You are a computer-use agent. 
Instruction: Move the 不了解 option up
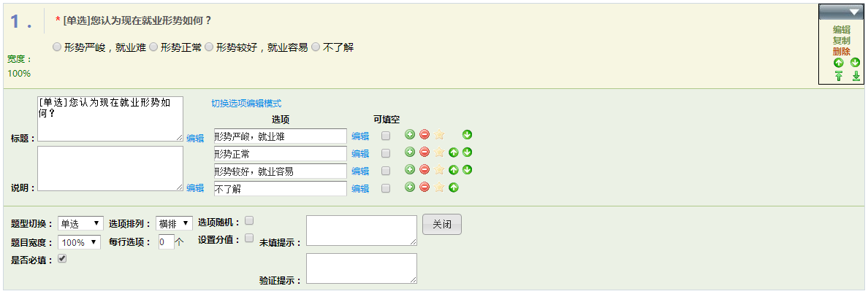coord(454,188)
